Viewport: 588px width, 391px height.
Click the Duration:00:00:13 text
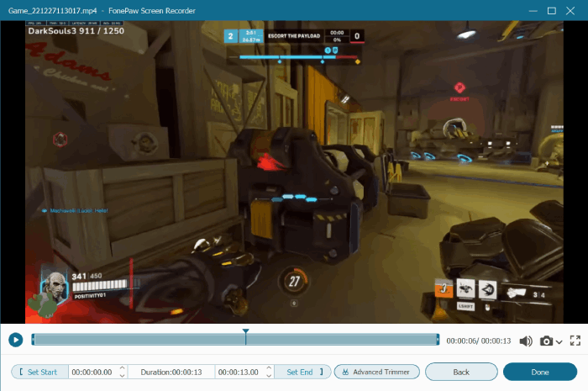(171, 373)
